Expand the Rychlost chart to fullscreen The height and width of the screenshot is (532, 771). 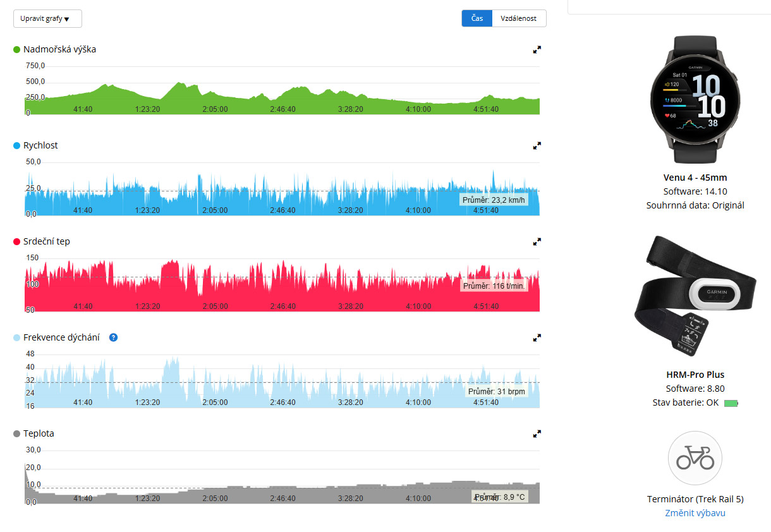click(x=537, y=145)
